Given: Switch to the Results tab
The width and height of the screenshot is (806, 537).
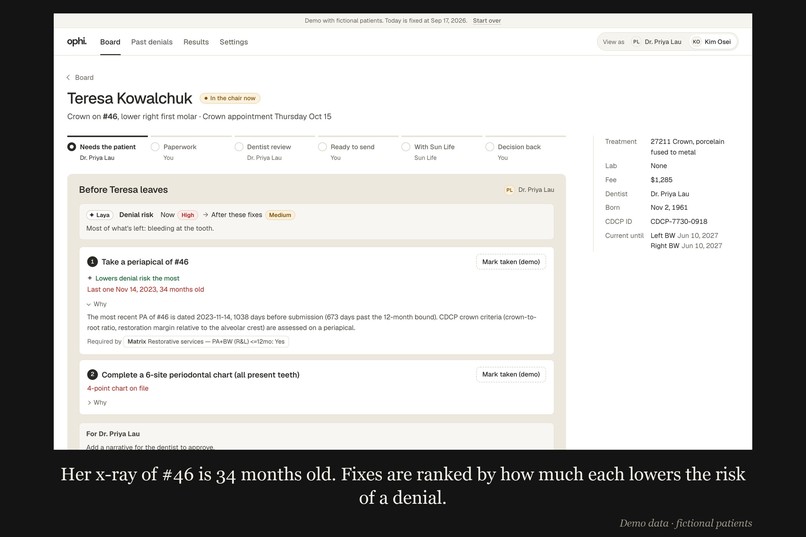Looking at the screenshot, I should click(x=196, y=42).
